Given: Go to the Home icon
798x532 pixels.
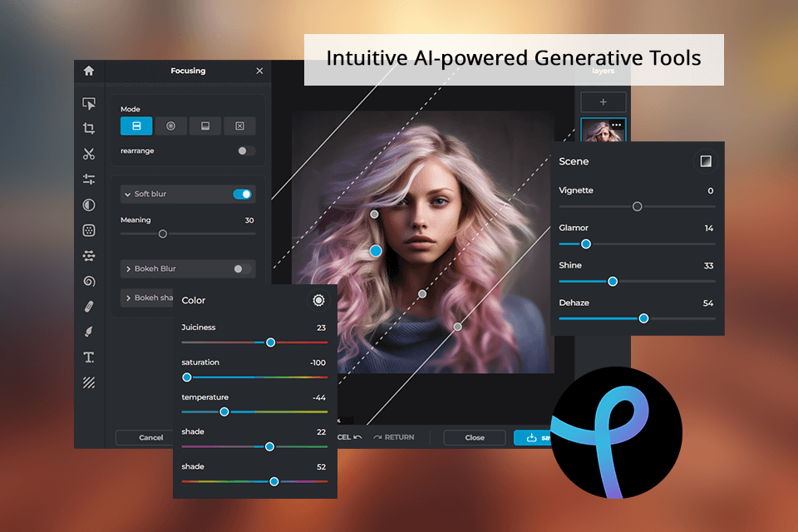Looking at the screenshot, I should 89,71.
